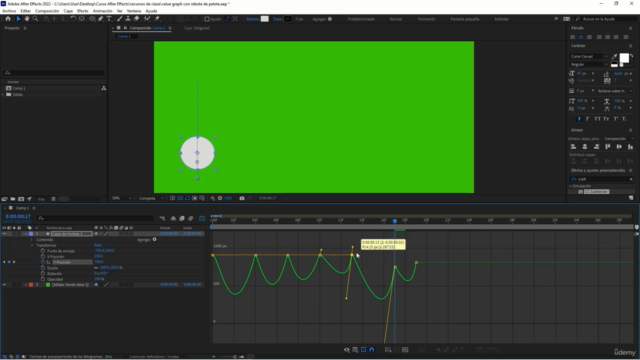Click white fill color in Carácter panel
640x360 pixels.
[x=624, y=58]
